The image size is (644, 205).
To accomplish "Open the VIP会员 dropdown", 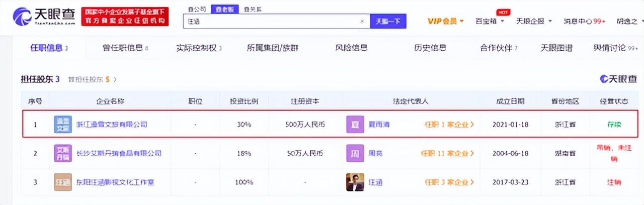I will [x=445, y=21].
